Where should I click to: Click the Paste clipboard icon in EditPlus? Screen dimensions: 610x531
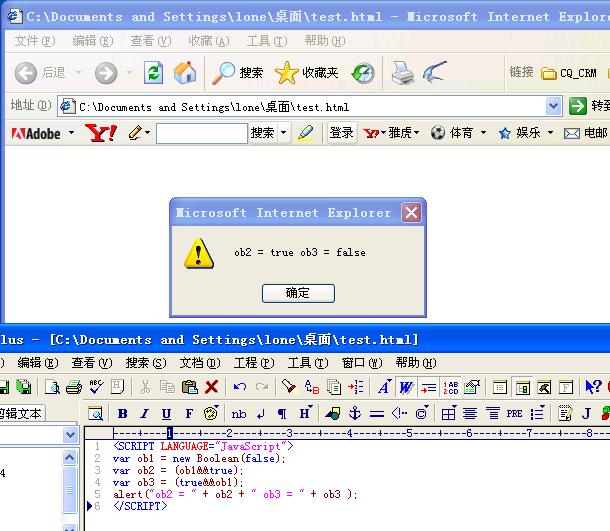click(x=189, y=387)
